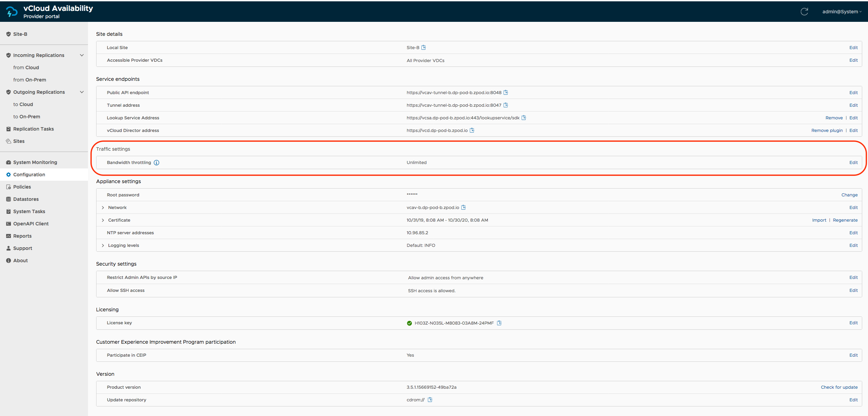
Task: Expand the Logging levels row
Action: pos(103,246)
